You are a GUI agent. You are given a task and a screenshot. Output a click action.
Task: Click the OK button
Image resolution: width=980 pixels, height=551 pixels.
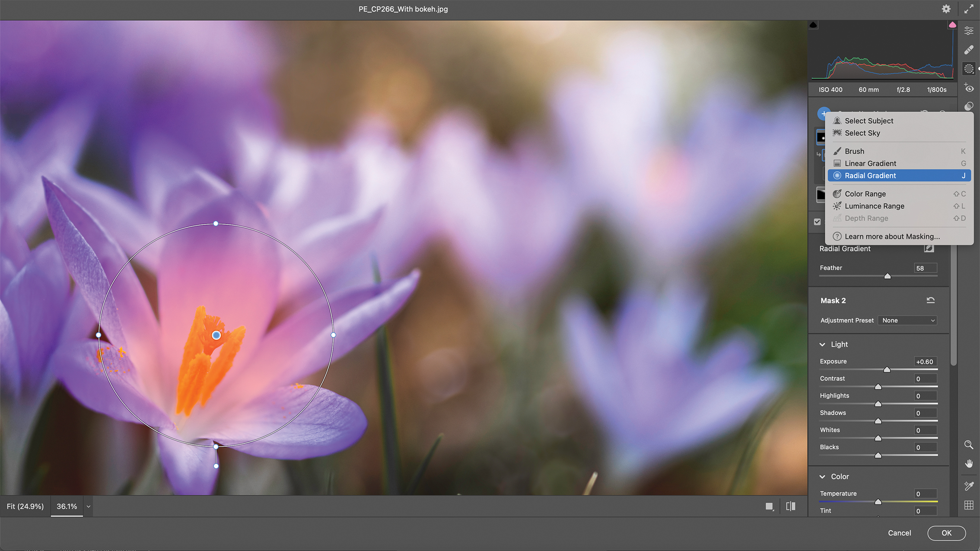[x=946, y=533]
